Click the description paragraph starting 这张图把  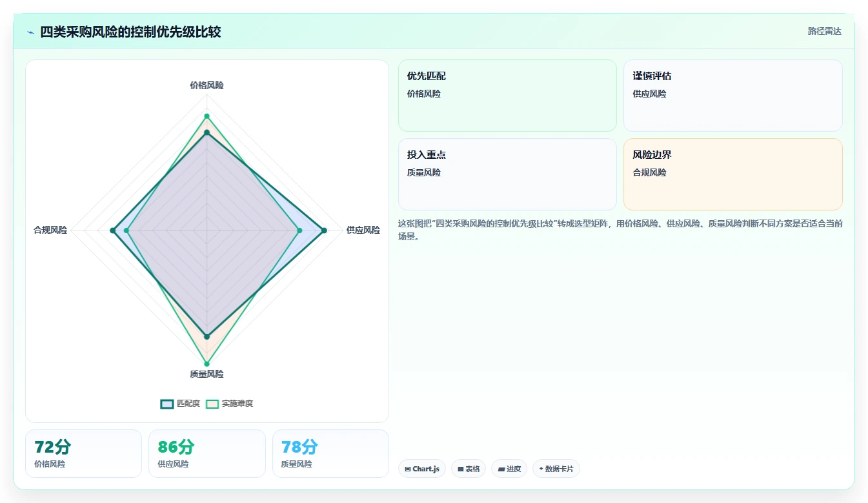point(620,230)
